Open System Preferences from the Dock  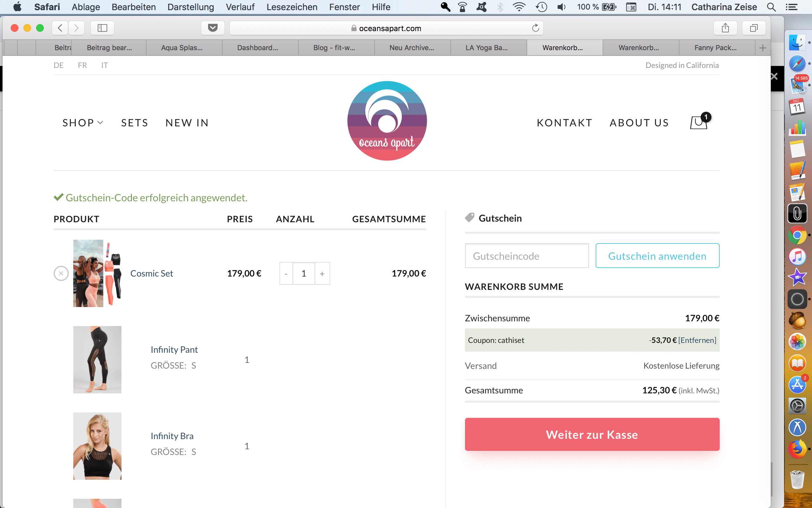[x=797, y=406]
